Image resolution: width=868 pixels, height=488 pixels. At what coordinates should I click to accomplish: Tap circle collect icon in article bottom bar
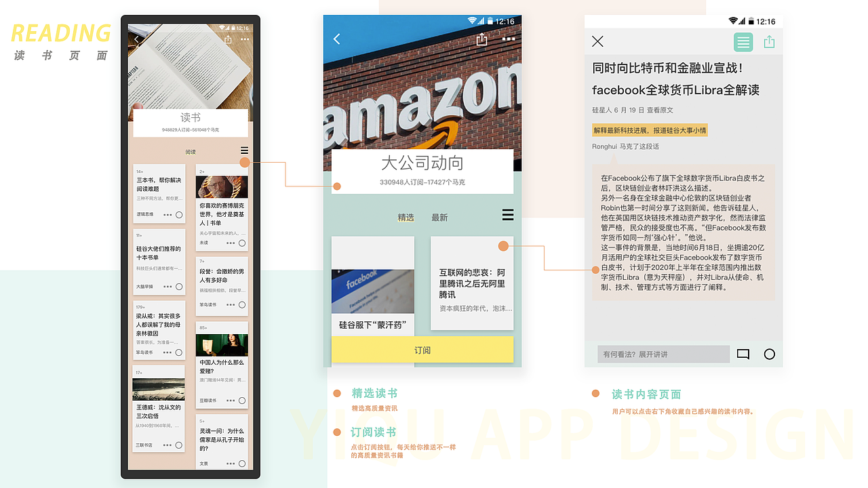click(770, 354)
